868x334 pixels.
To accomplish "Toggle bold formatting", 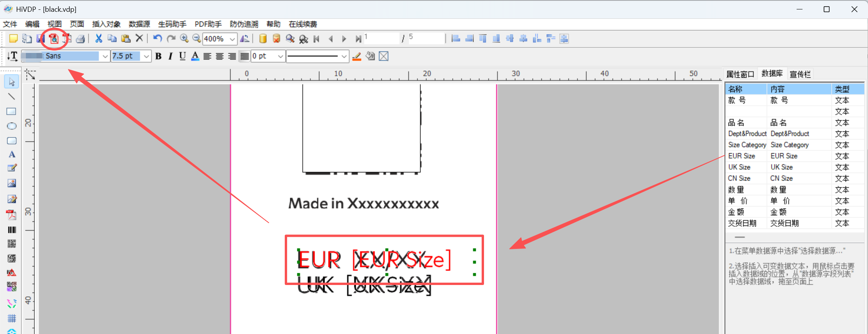I will click(158, 56).
